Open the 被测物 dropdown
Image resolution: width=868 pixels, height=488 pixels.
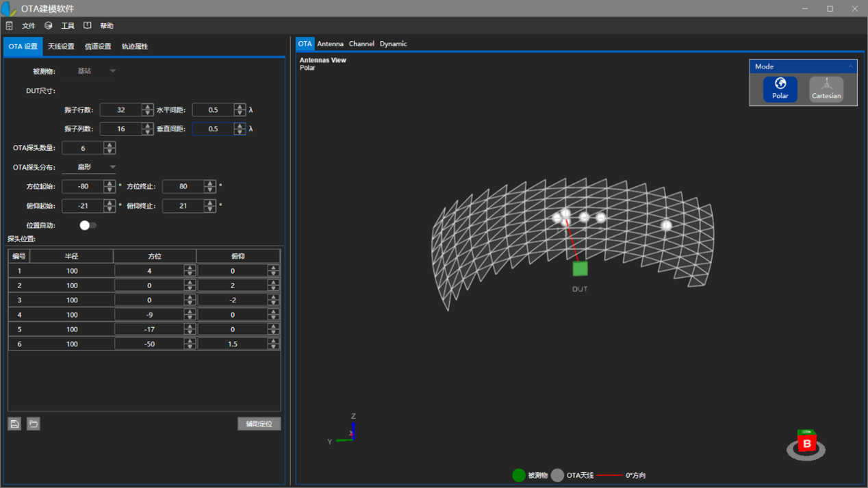[x=96, y=71]
